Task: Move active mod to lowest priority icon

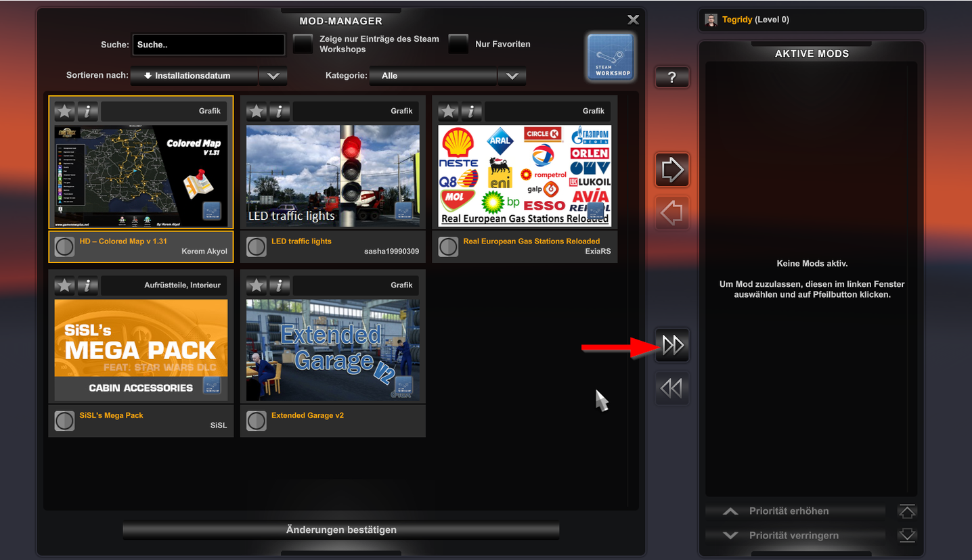Action: pyautogui.click(x=906, y=535)
